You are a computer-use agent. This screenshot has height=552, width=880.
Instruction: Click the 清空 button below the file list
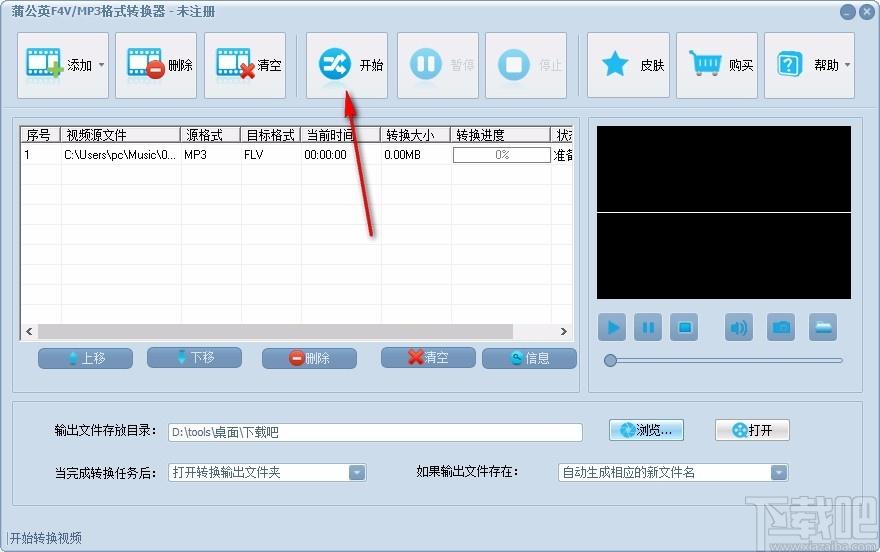(428, 357)
